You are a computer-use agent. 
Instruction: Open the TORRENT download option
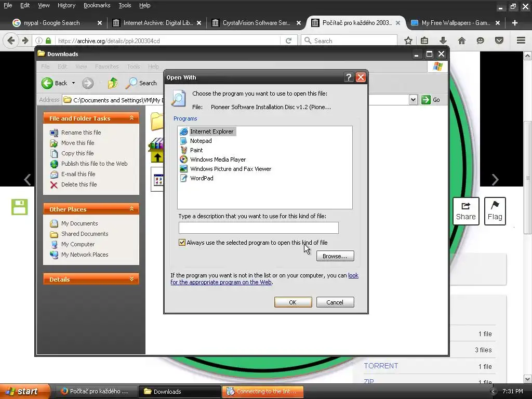(381, 366)
